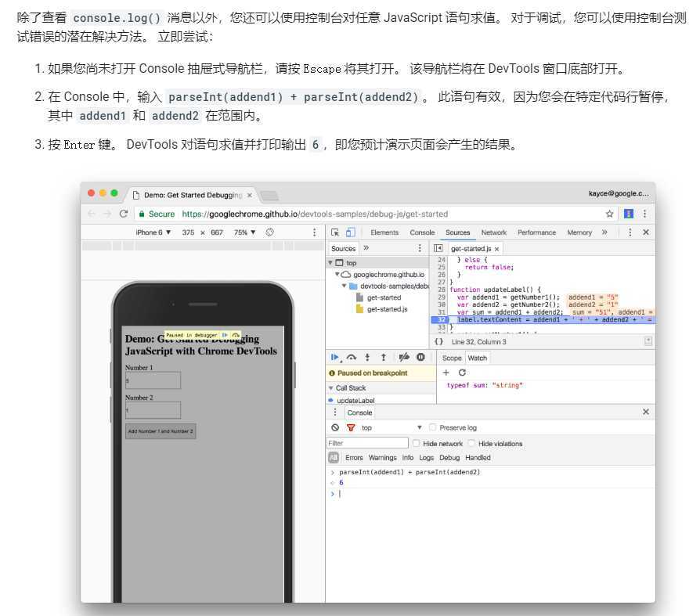Open get-started file in tree

coord(384,297)
